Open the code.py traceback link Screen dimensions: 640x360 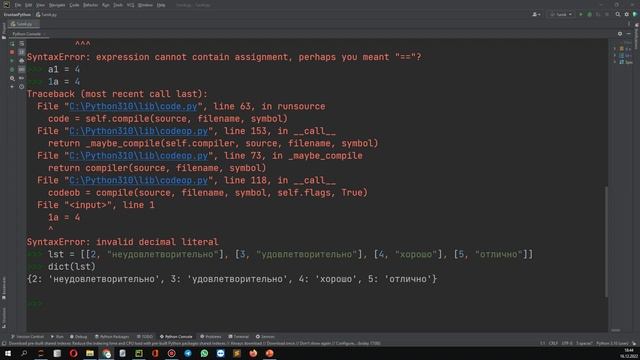[x=133, y=107]
